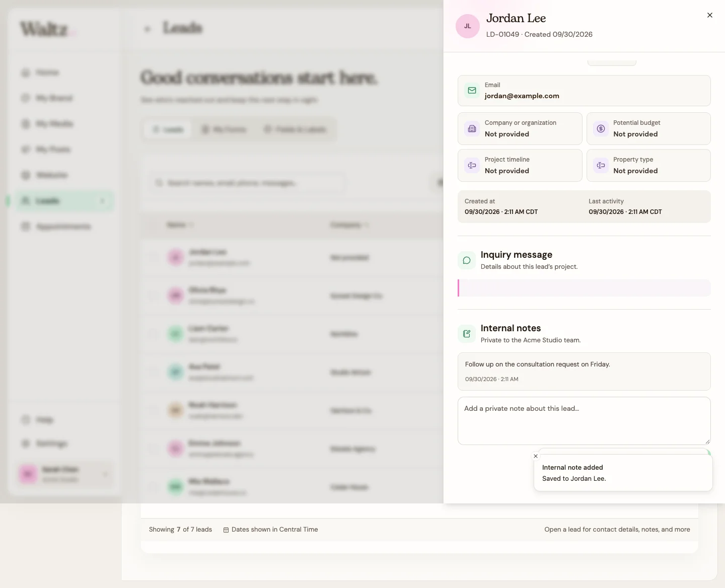
Task: Click the dollar icon for Potential budget
Action: tap(601, 128)
